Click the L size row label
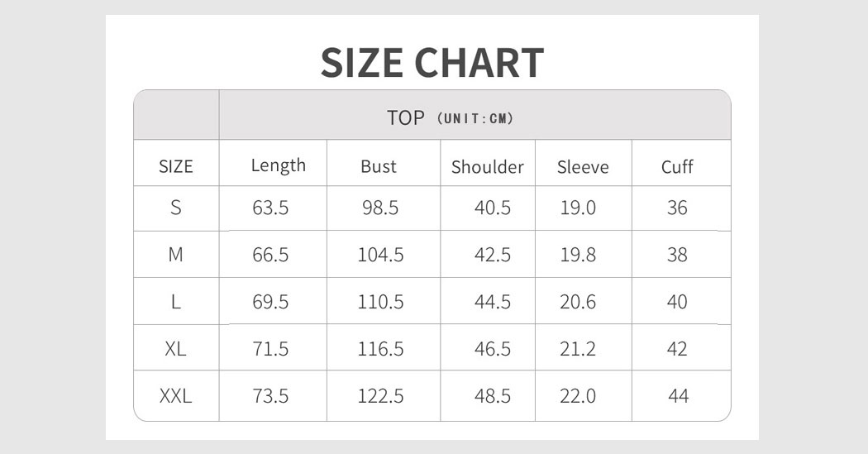 176,302
